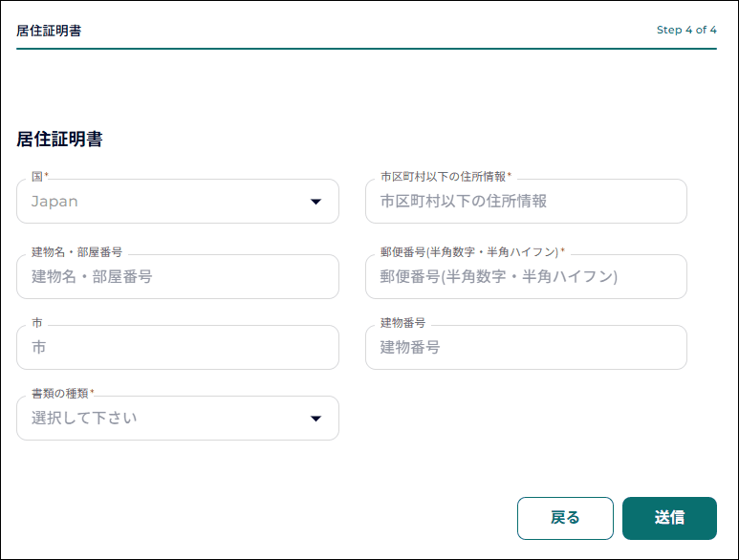Focus the 建物名・部屋番号 text box
This screenshot has width=739, height=560.
click(x=177, y=277)
